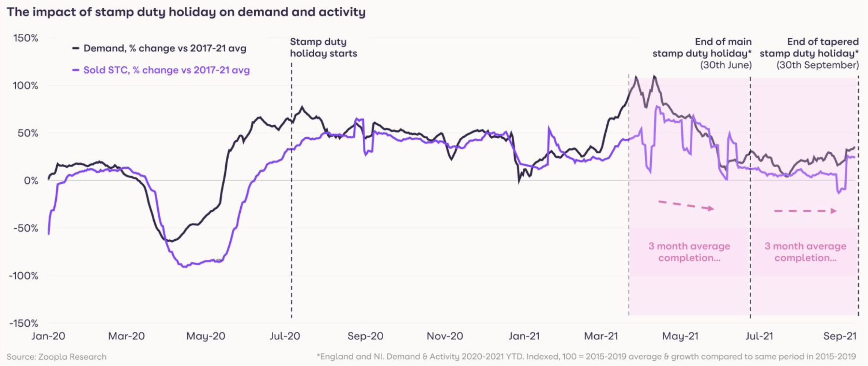Screen dimensions: 868x366
Task: Click the Sep-21 x-axis label
Action: [840, 336]
